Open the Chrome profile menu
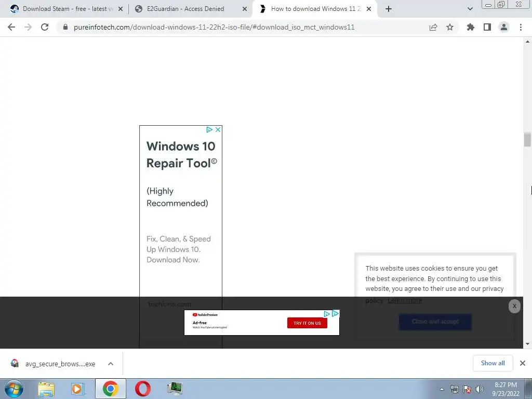 (504, 27)
